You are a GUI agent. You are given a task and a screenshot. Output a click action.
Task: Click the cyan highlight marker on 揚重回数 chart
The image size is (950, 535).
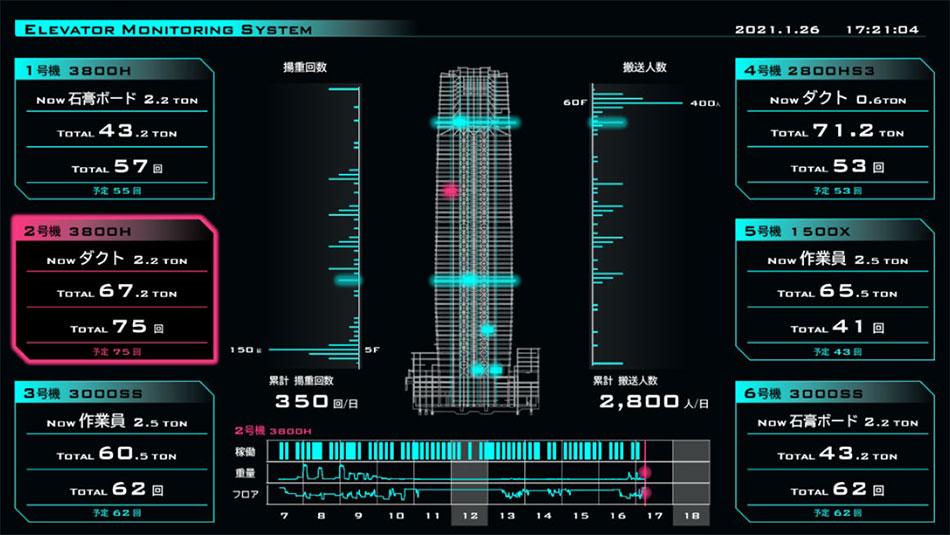point(347,281)
